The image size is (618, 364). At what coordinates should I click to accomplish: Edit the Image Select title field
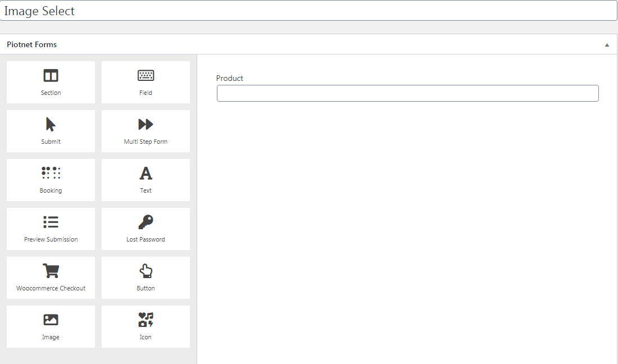(308, 11)
